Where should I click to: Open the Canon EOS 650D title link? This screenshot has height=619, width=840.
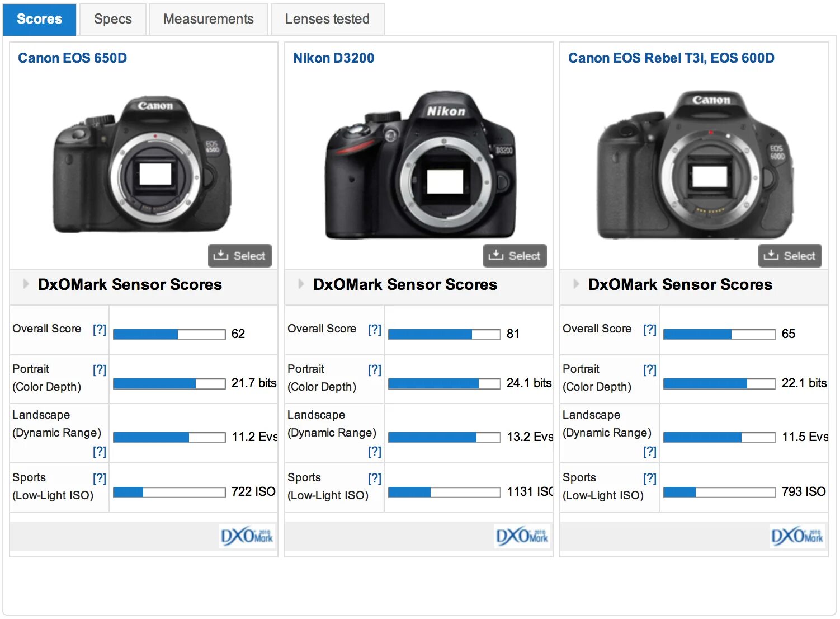point(73,58)
